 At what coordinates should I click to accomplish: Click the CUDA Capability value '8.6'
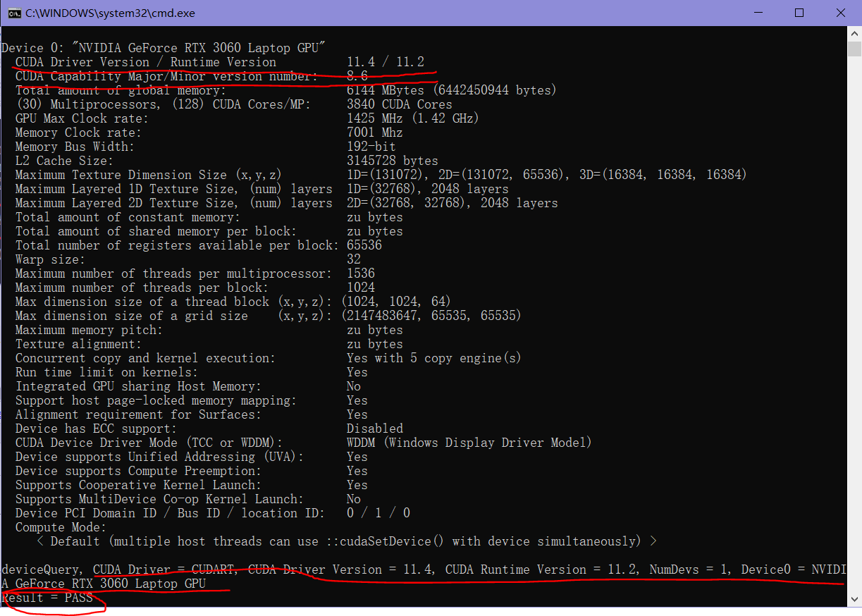(357, 76)
